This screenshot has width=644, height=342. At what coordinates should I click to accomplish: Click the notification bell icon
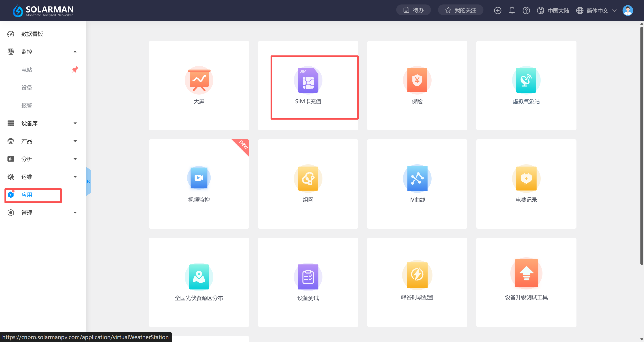pyautogui.click(x=512, y=11)
